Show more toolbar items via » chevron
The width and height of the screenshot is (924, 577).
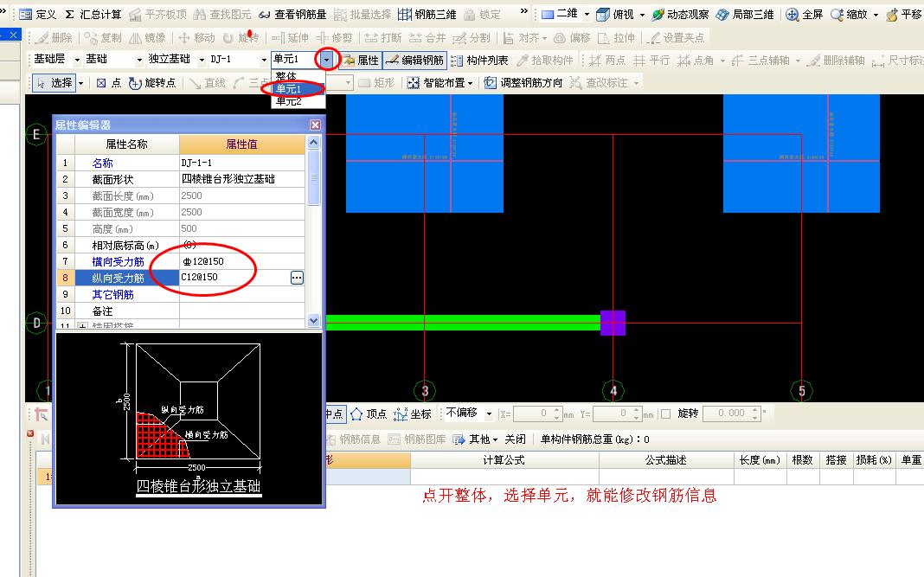point(524,11)
